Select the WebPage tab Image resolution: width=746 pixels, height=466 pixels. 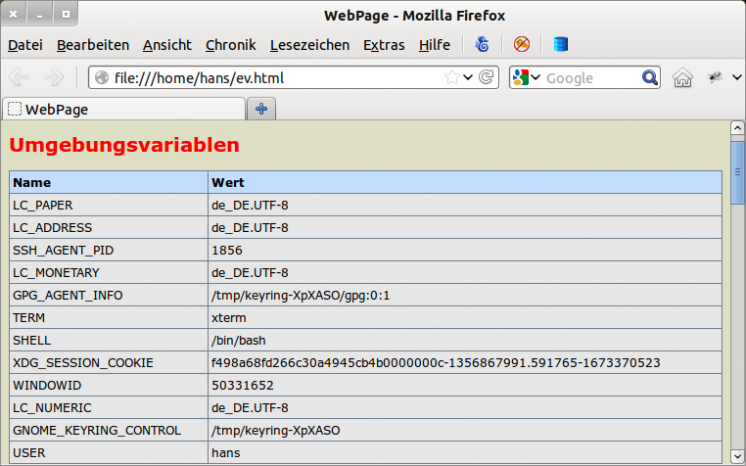(x=120, y=109)
